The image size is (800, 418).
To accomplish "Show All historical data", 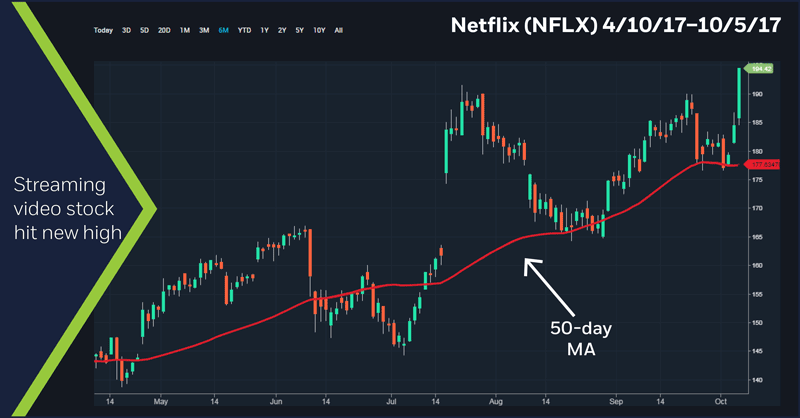I will (x=338, y=31).
